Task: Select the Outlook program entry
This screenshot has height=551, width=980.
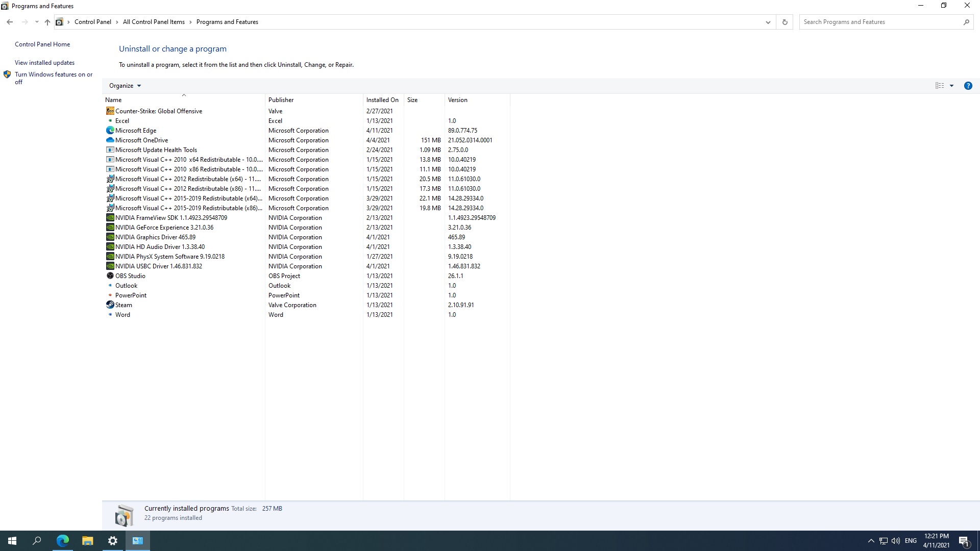Action: coord(306,285)
